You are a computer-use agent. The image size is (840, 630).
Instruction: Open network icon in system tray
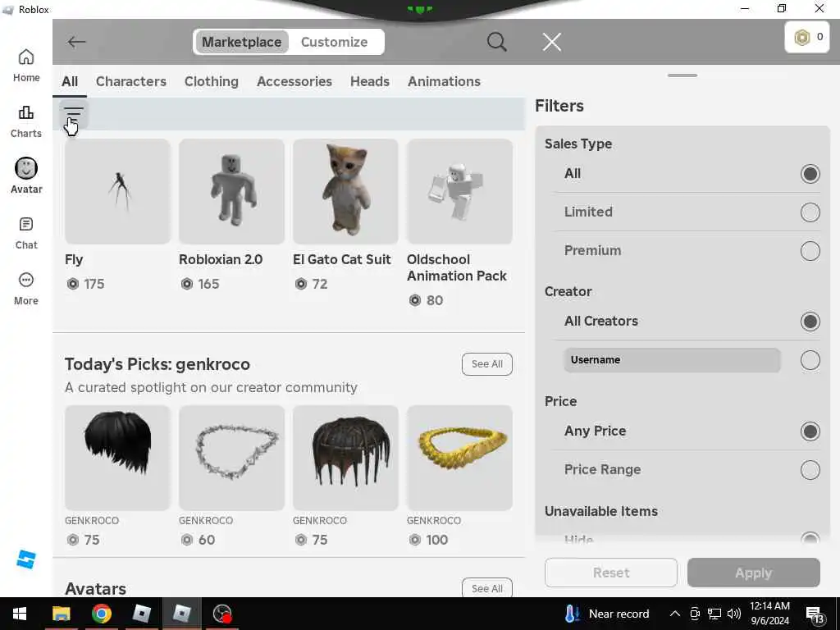point(714,614)
